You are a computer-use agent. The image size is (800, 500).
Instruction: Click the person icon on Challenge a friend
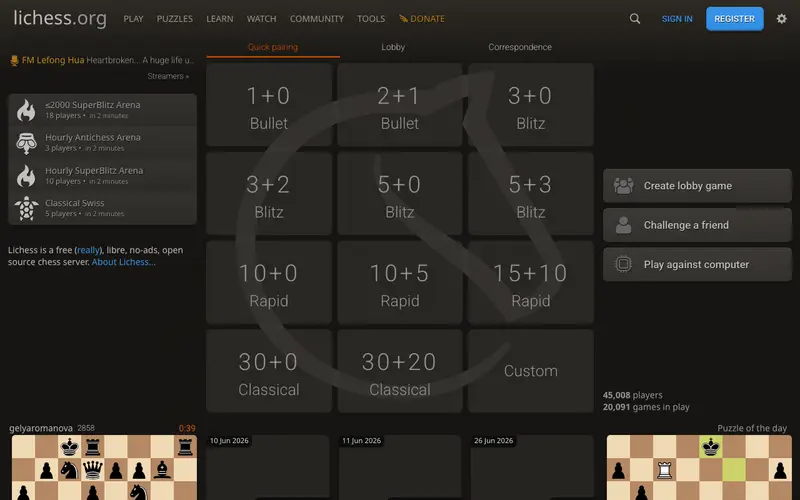[x=623, y=225]
